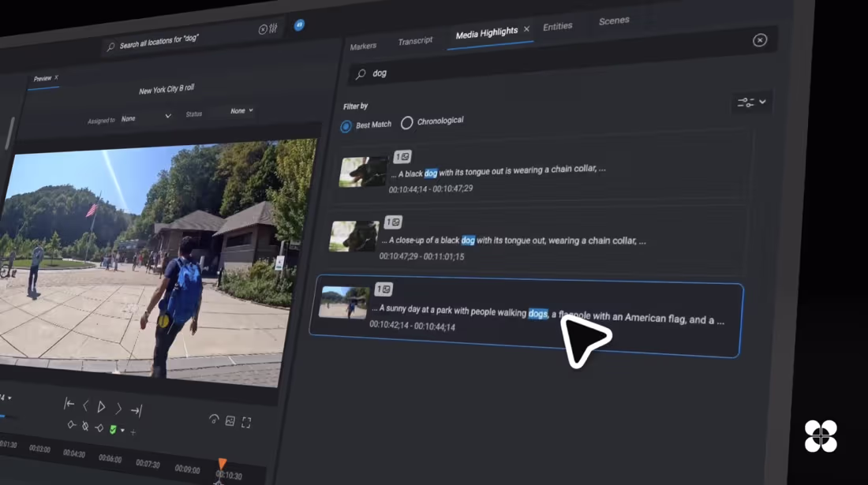Toggle fullscreen preview

click(246, 423)
